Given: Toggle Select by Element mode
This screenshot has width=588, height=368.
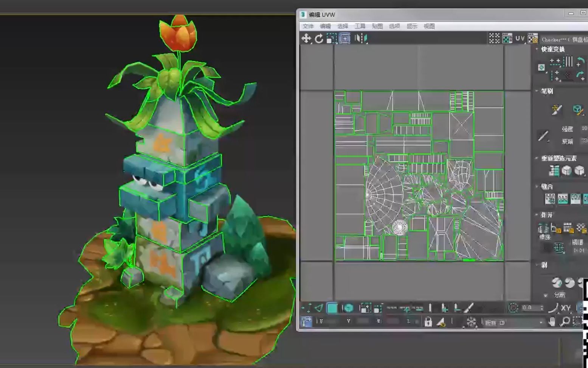Looking at the screenshot, I should [348, 308].
